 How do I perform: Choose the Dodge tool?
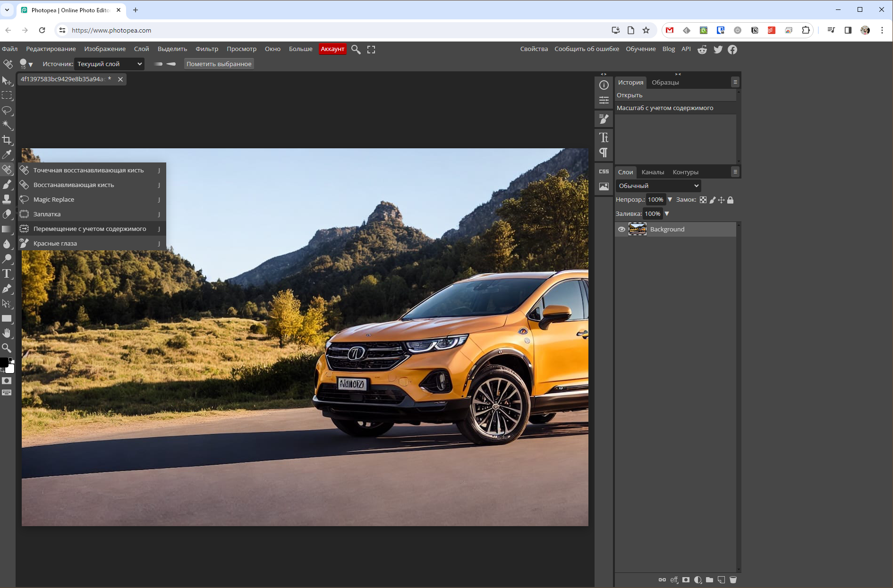click(x=7, y=259)
